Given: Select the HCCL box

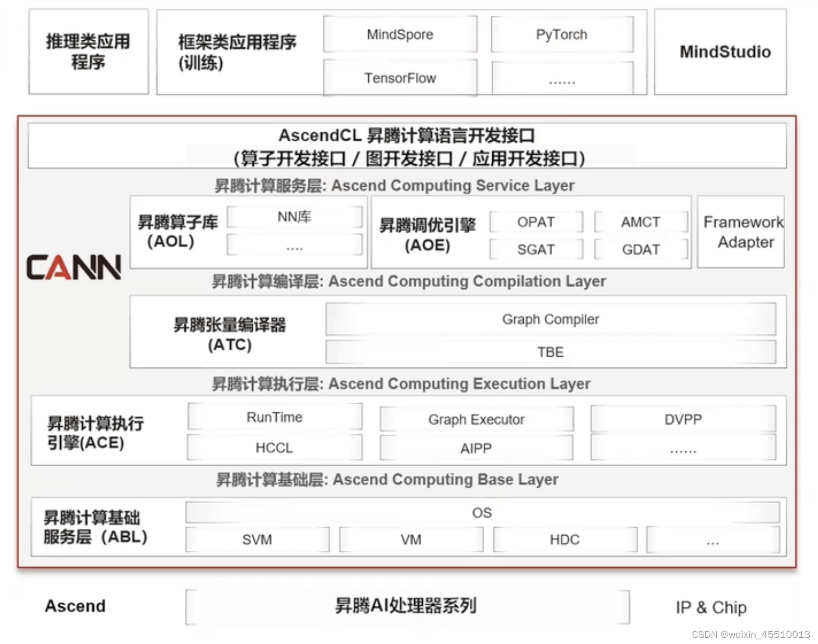Looking at the screenshot, I should pos(275,448).
